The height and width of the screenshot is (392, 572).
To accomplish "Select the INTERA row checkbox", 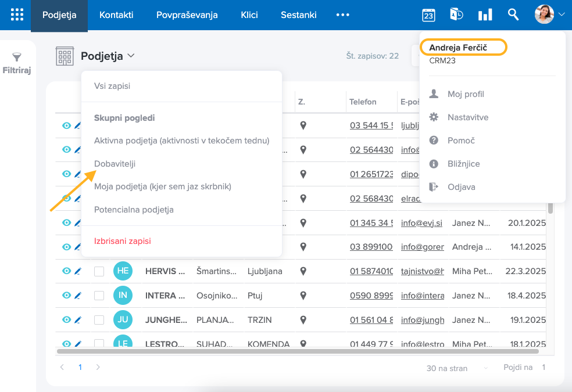I will pos(99,296).
